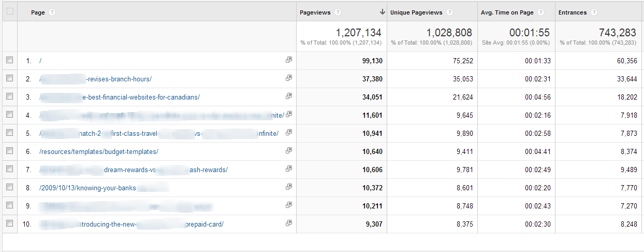Tick the checkbox for row 4
Viewport: 644px width, 252px height.
click(9, 115)
